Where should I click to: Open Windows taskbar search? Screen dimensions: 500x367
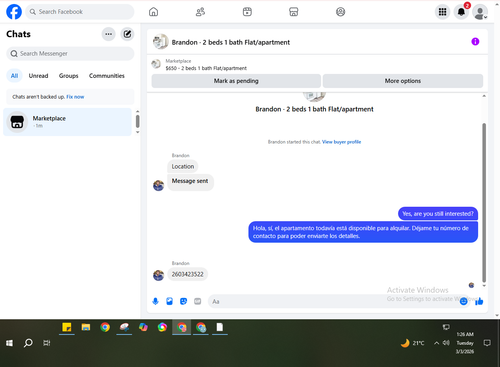[28, 343]
